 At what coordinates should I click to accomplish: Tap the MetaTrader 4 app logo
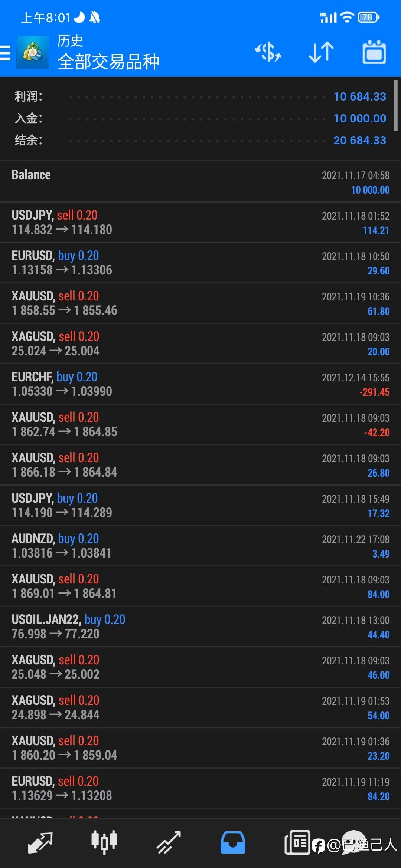point(33,52)
